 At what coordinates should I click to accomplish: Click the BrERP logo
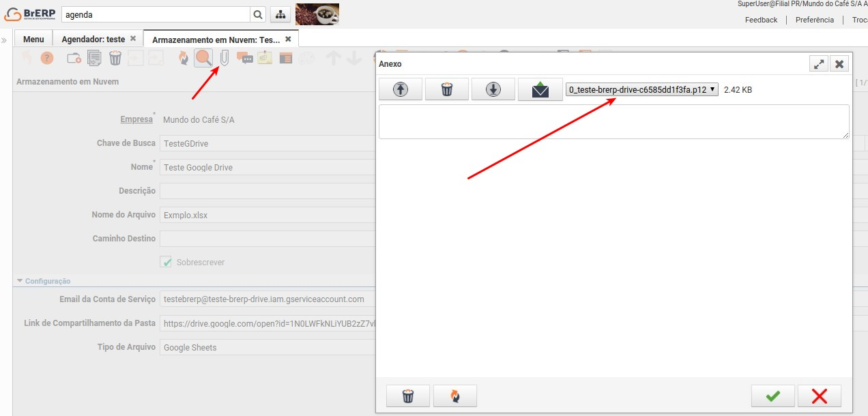(x=29, y=14)
